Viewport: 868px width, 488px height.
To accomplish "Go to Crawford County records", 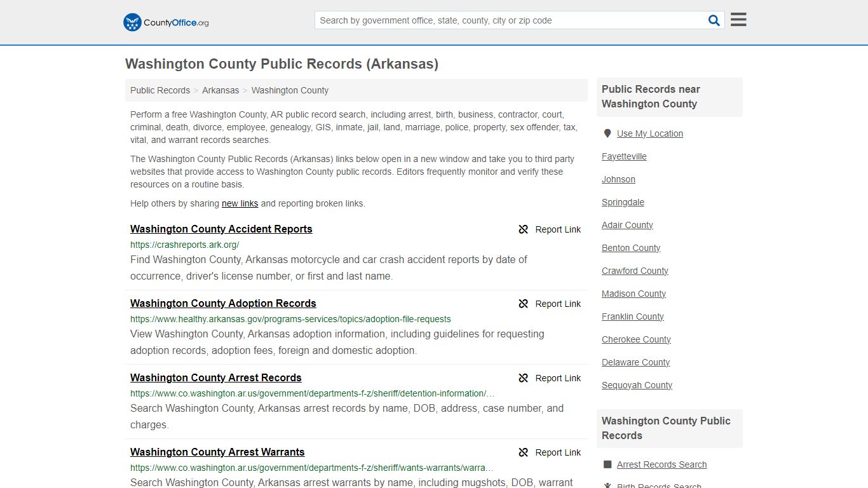I will coord(635,271).
